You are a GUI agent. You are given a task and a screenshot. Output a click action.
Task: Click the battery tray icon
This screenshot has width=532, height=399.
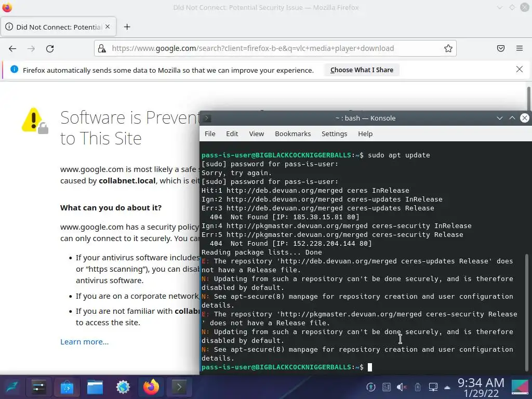pyautogui.click(x=418, y=387)
